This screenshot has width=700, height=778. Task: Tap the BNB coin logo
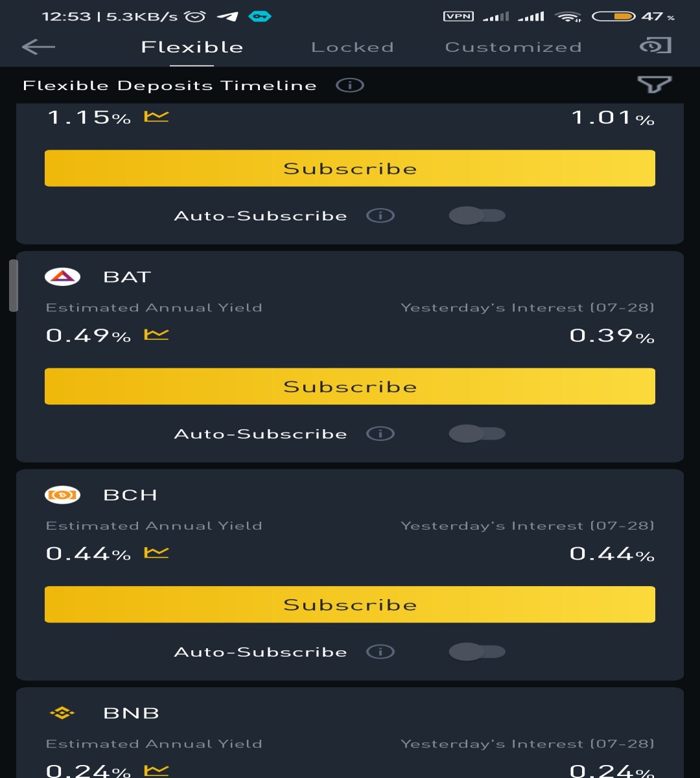click(62, 713)
